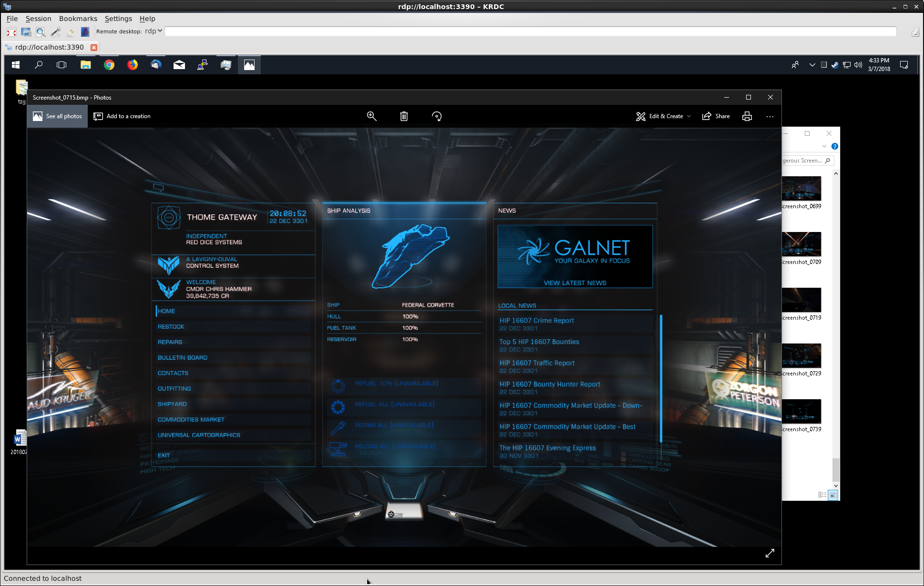The width and height of the screenshot is (924, 586).
Task: Click KRDC disconnect plug icon
Action: point(71,32)
